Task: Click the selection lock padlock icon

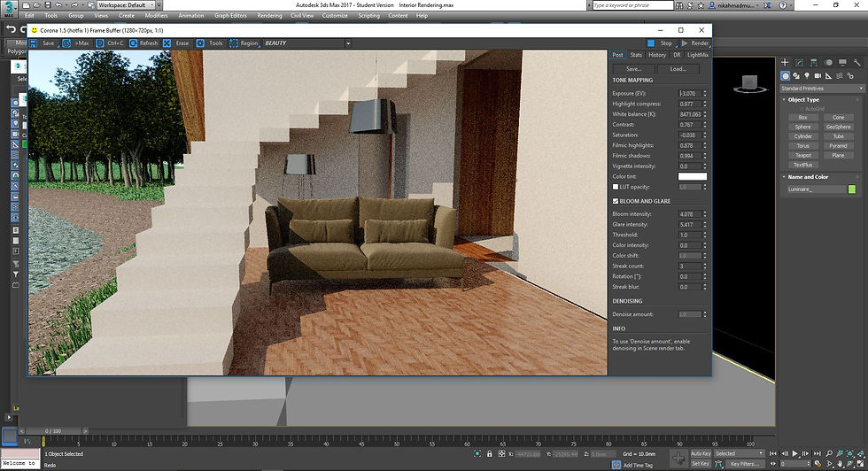Action: pyautogui.click(x=489, y=454)
